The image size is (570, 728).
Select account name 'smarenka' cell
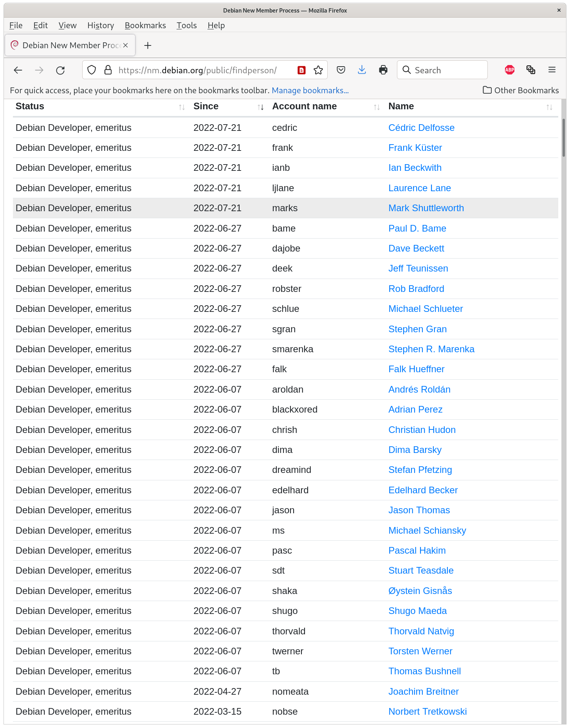292,349
